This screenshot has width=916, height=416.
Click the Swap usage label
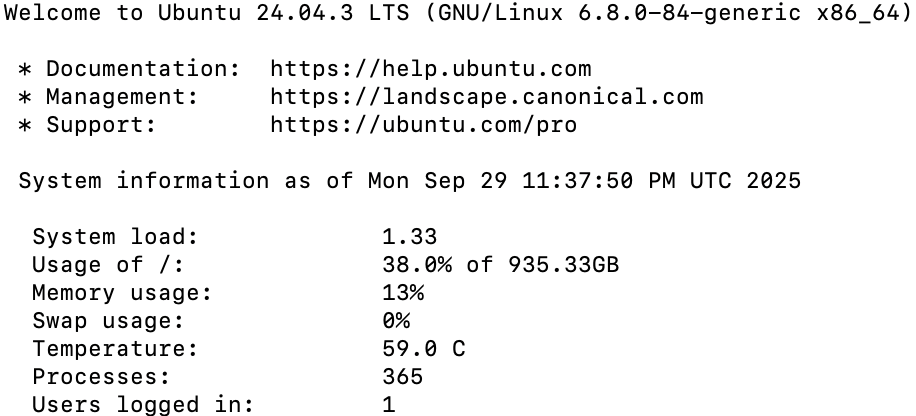tap(108, 321)
